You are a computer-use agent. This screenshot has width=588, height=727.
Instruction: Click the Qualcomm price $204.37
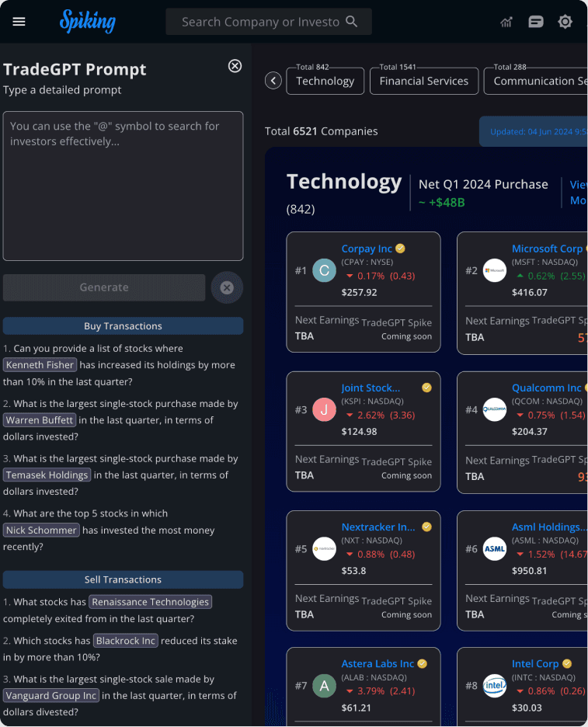coord(529,432)
